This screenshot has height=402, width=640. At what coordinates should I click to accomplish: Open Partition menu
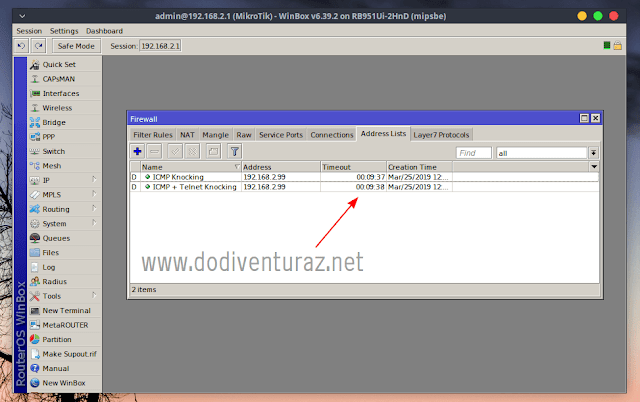[x=64, y=340]
